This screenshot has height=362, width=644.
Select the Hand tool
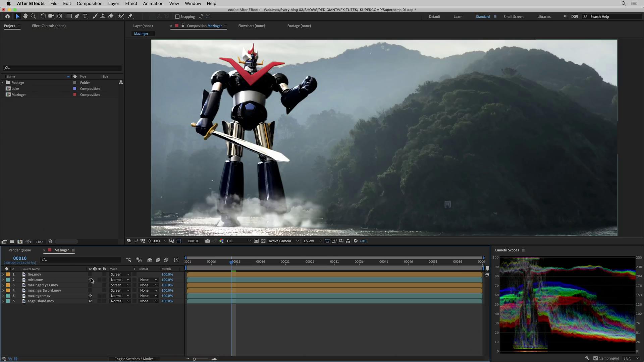[25, 16]
